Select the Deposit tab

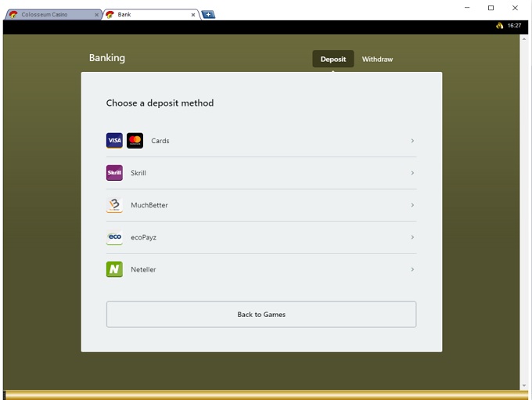point(332,59)
